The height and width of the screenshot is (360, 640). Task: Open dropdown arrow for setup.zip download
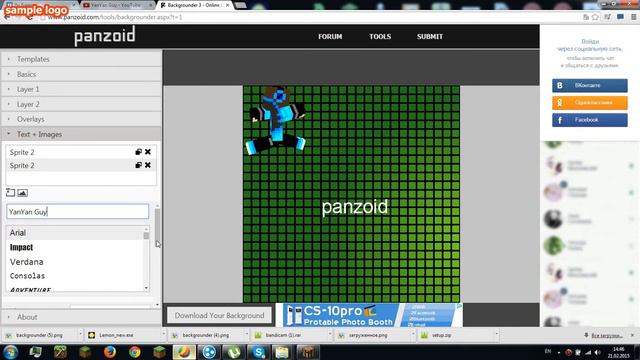click(496, 335)
